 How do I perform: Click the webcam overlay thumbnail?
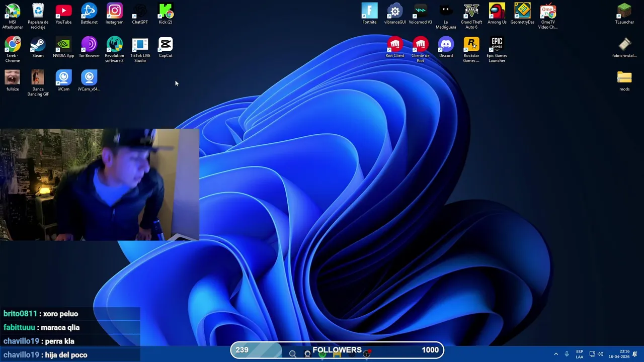(x=100, y=185)
